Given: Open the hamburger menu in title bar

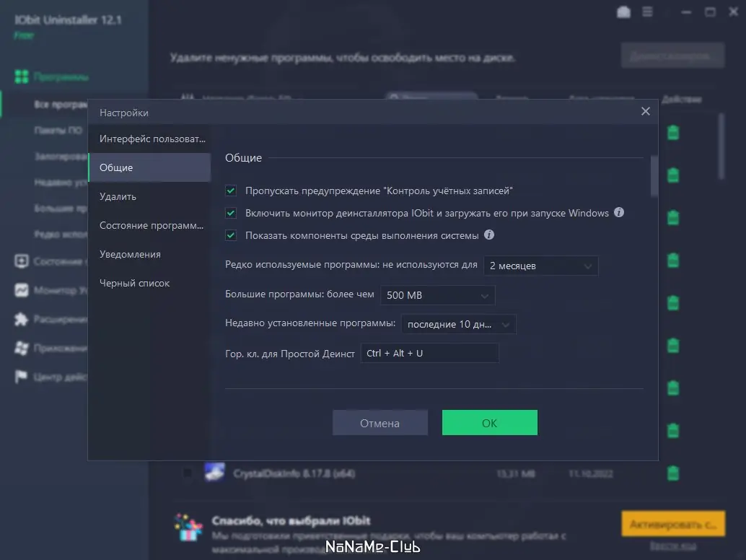Looking at the screenshot, I should 647,12.
